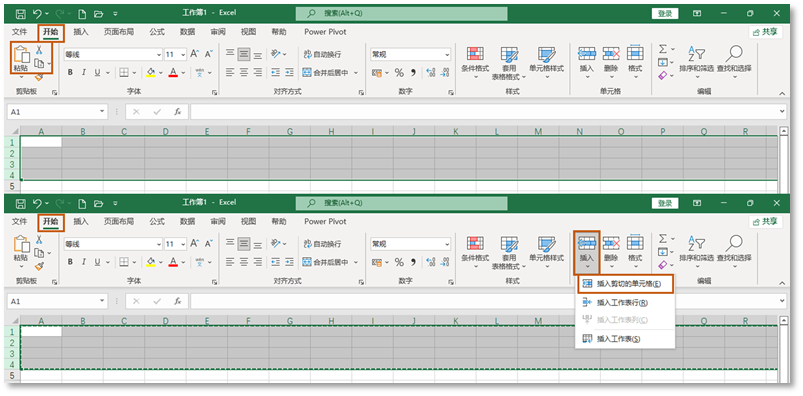Image resolution: width=803 pixels, height=396 pixels.
Task: Open the font size 11 dropdown in lower window
Action: 183,244
